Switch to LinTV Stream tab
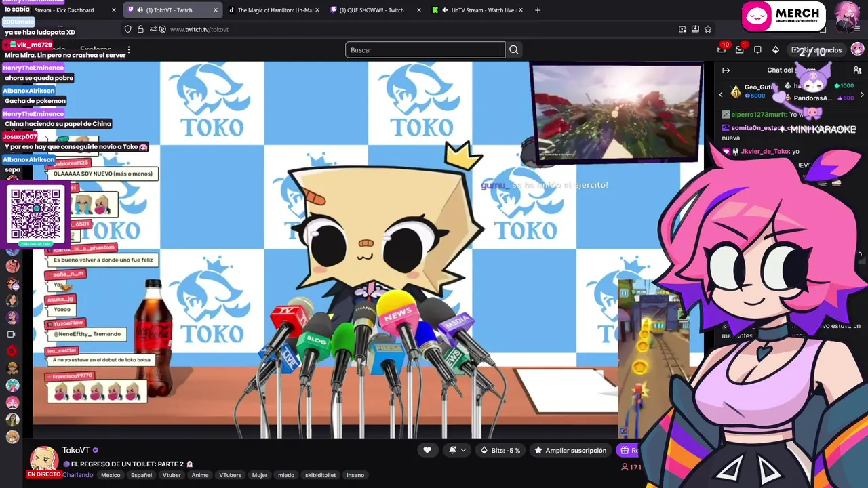This screenshot has width=868, height=488. click(477, 10)
